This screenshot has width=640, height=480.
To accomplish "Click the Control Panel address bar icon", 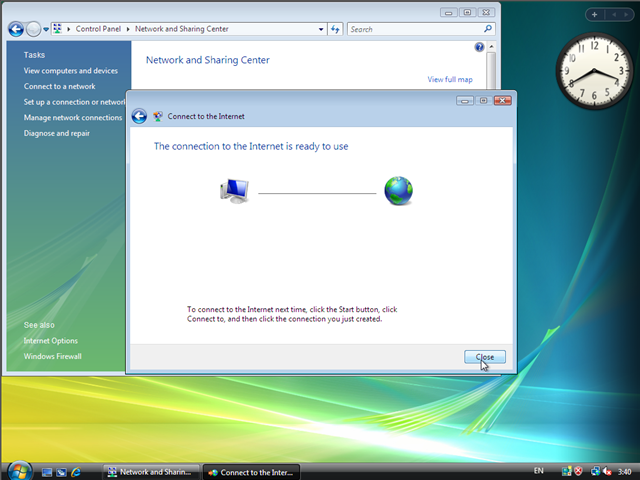I will pyautogui.click(x=58, y=29).
